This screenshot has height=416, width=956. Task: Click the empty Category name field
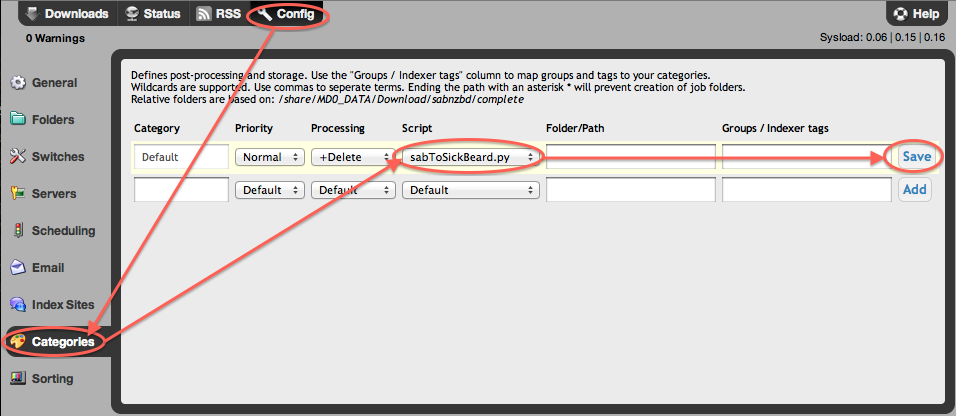pos(181,190)
